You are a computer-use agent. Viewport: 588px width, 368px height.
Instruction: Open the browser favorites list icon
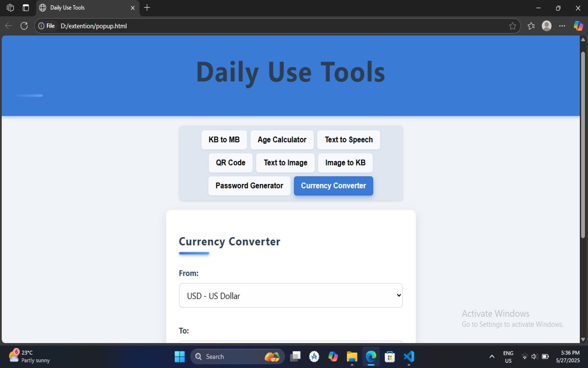(531, 26)
